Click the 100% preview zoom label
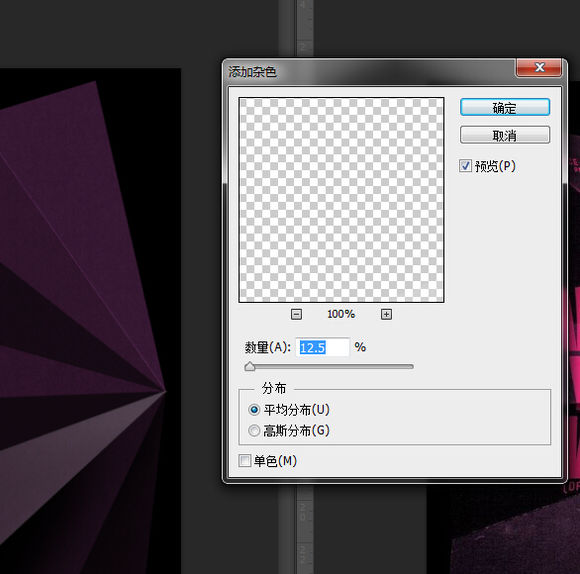 click(x=341, y=314)
